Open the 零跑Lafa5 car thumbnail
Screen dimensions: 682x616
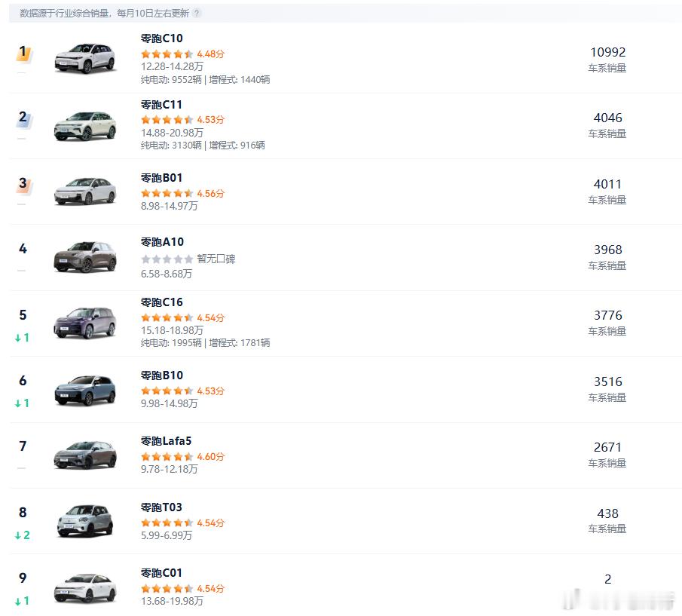point(85,455)
